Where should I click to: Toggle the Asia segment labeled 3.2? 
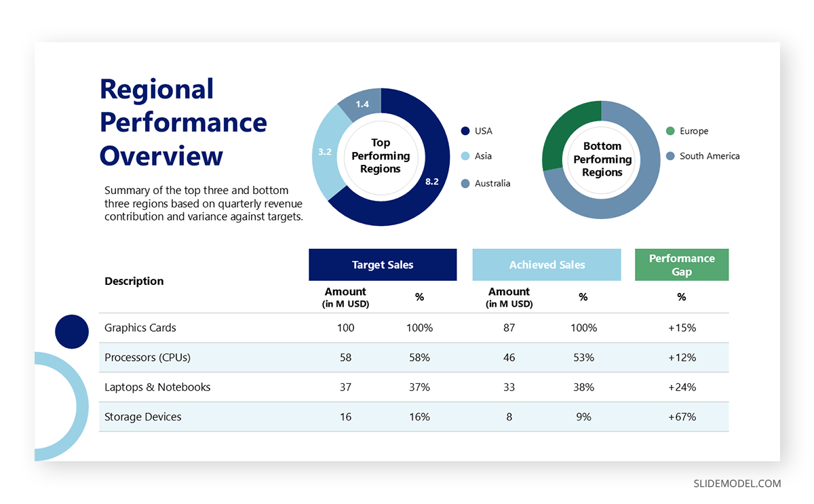(325, 153)
